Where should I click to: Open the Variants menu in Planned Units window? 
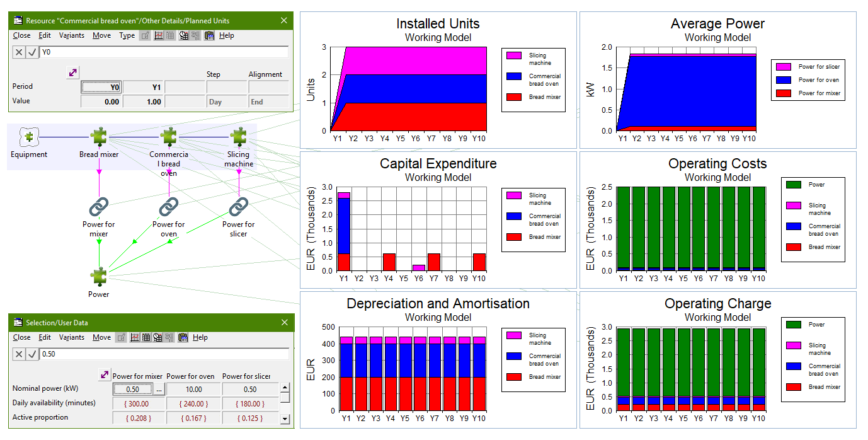click(x=72, y=35)
